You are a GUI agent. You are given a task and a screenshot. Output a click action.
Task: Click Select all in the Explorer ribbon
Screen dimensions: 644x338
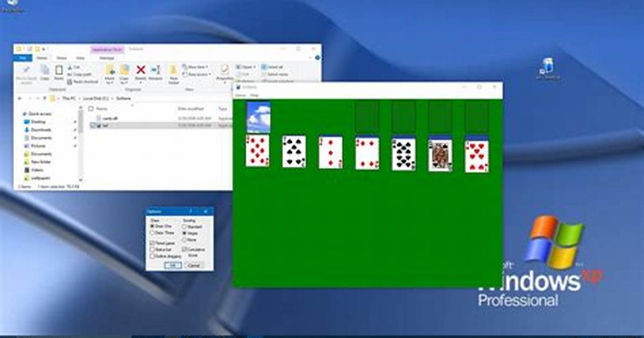click(x=272, y=67)
